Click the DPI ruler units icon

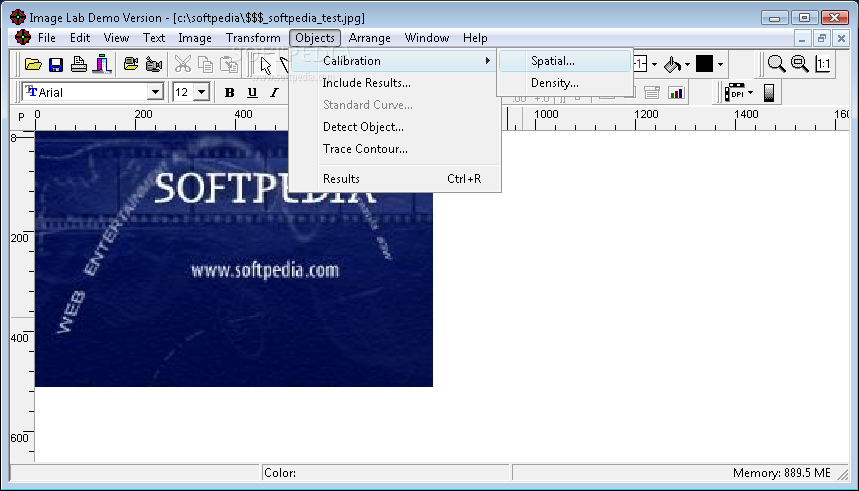pyautogui.click(x=736, y=93)
